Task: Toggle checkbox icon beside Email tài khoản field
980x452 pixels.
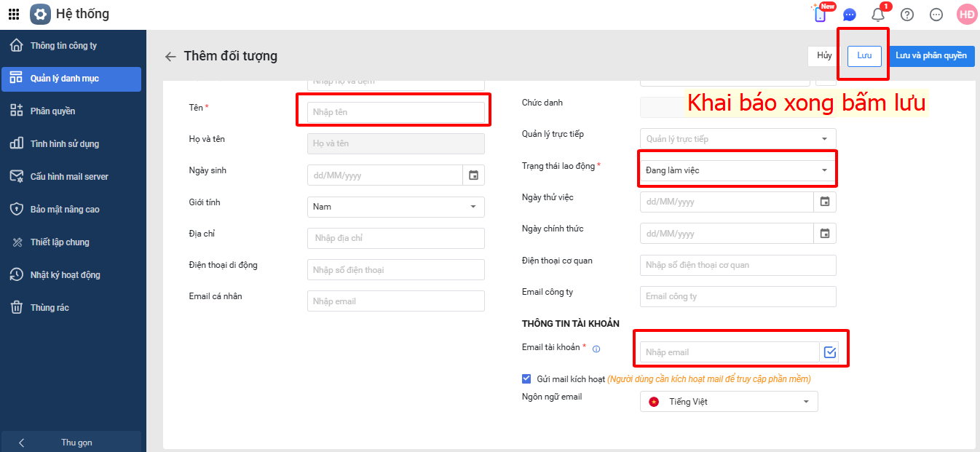Action: tap(830, 352)
